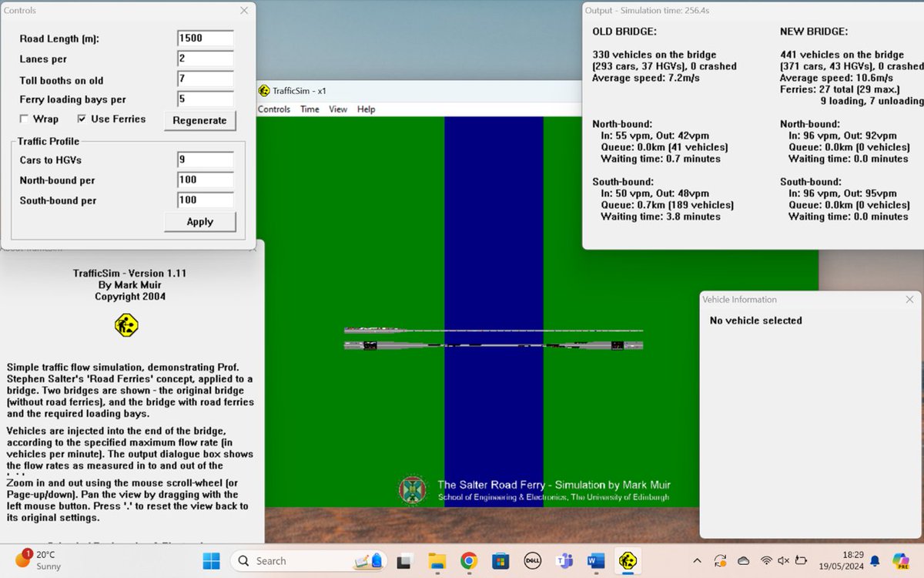
Task: Click 'In: 55 vpm, Out: 42vpm' text
Action: pyautogui.click(x=654, y=136)
